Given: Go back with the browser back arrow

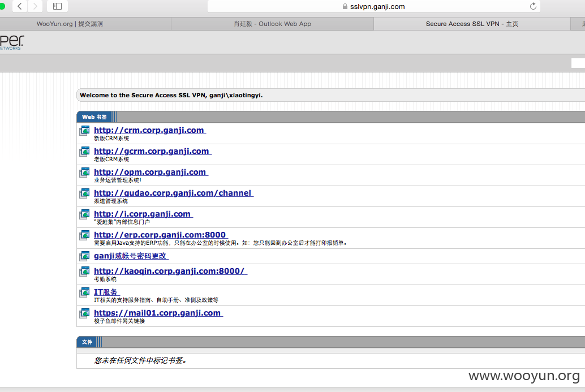Looking at the screenshot, I should pyautogui.click(x=20, y=6).
